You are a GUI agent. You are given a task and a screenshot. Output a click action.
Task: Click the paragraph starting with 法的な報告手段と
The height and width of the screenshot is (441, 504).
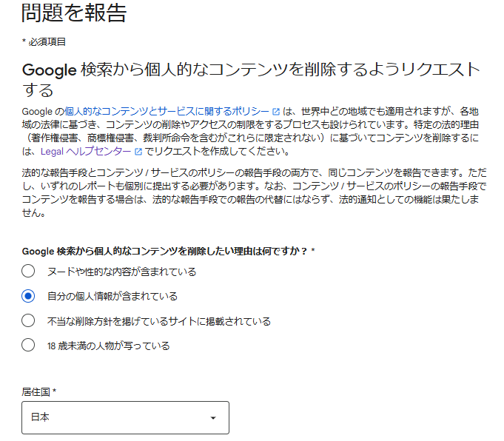(x=251, y=192)
